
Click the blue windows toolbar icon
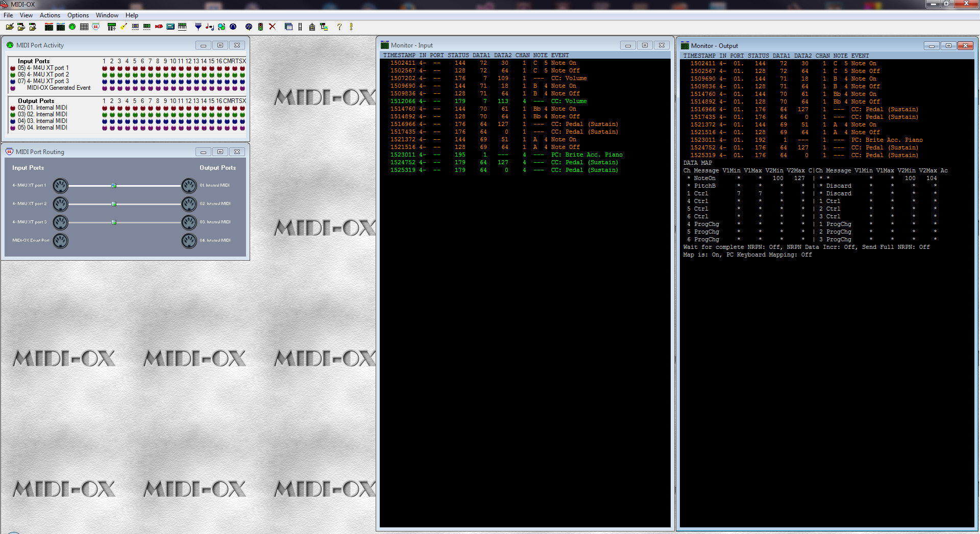coord(288,27)
